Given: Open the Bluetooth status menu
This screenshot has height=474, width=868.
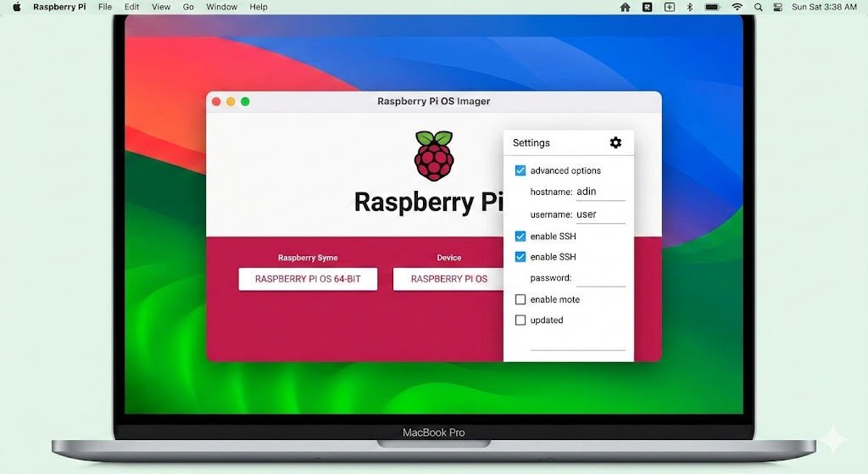Looking at the screenshot, I should (690, 7).
